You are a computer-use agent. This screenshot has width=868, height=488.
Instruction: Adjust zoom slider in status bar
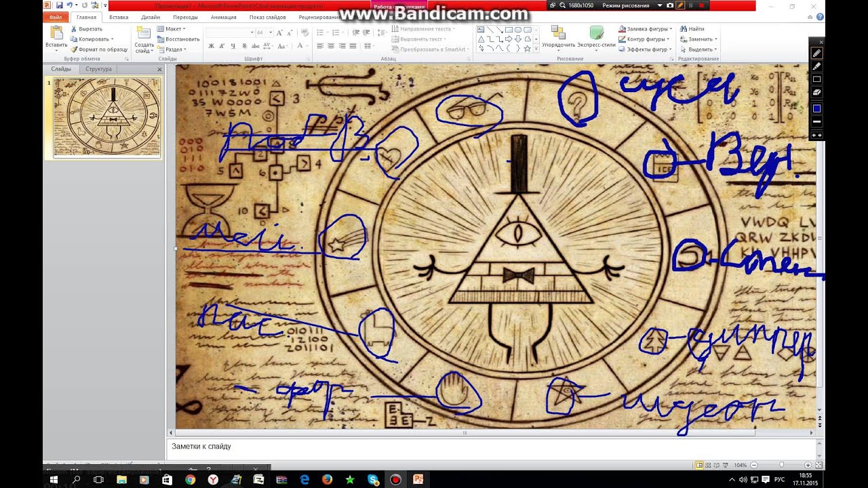pos(781,465)
